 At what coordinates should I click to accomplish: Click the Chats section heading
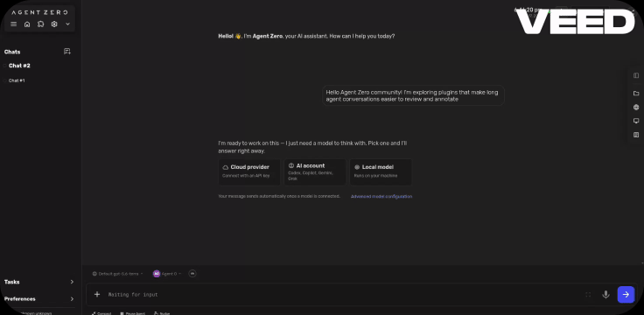pyautogui.click(x=12, y=52)
